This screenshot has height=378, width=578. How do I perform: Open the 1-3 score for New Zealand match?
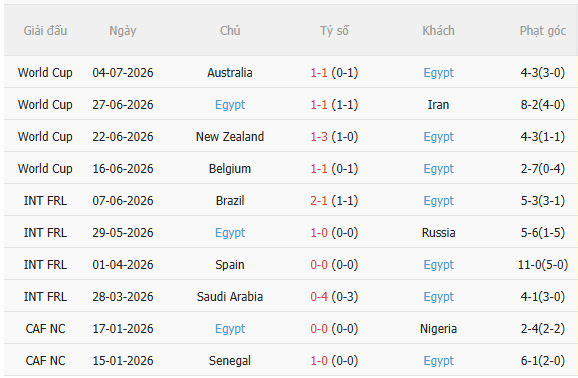pyautogui.click(x=319, y=137)
